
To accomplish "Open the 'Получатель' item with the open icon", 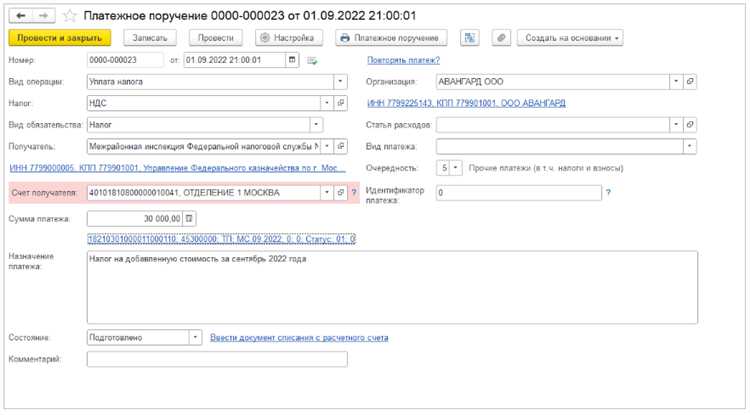I will pos(341,146).
